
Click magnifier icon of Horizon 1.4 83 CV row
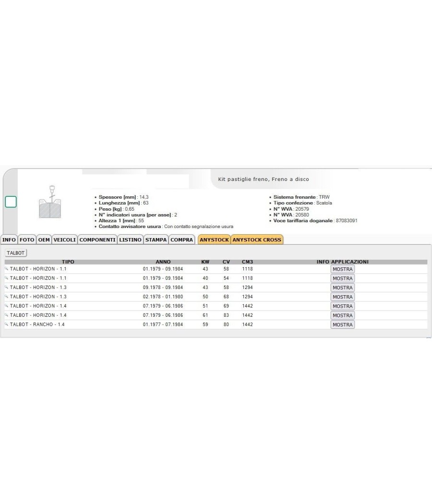point(6,315)
